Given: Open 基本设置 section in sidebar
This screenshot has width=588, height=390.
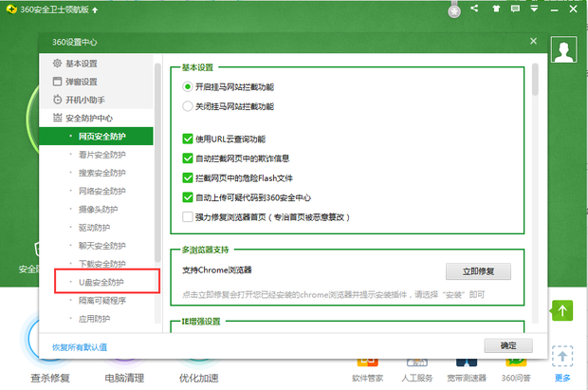Looking at the screenshot, I should (96, 64).
